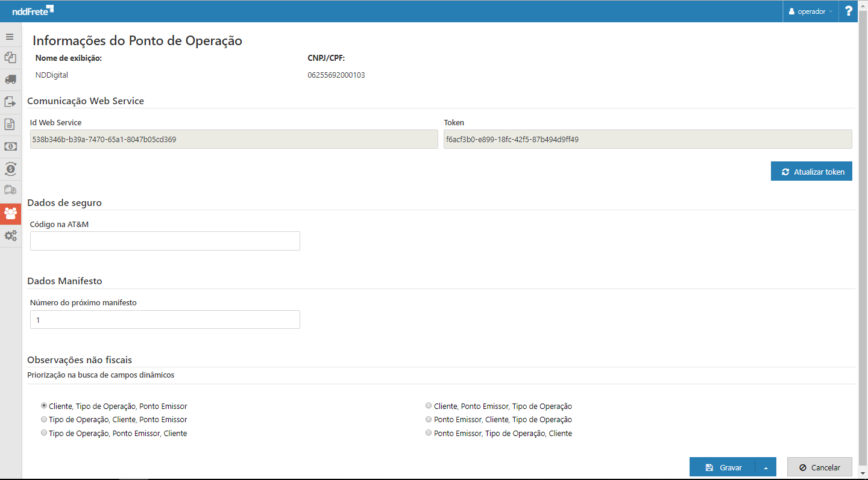Viewport: 868px width, 480px height.
Task: Click the highlighted users group sidebar icon
Action: click(x=10, y=213)
